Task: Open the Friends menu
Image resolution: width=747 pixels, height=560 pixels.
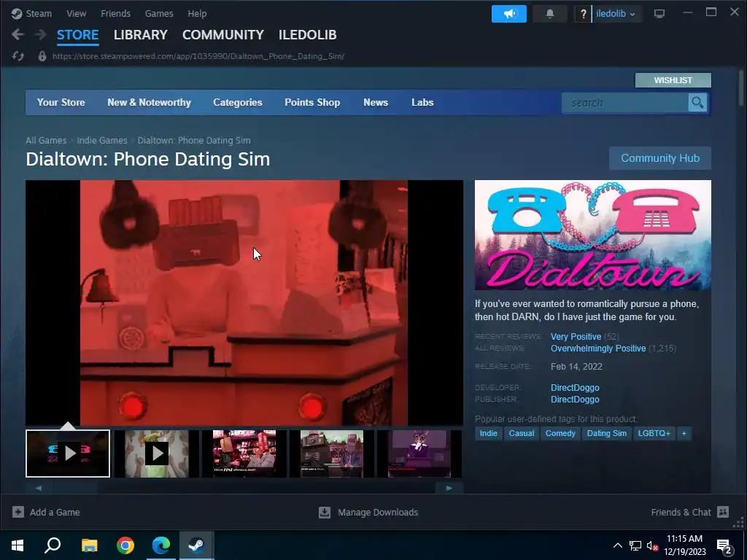Action: [115, 13]
